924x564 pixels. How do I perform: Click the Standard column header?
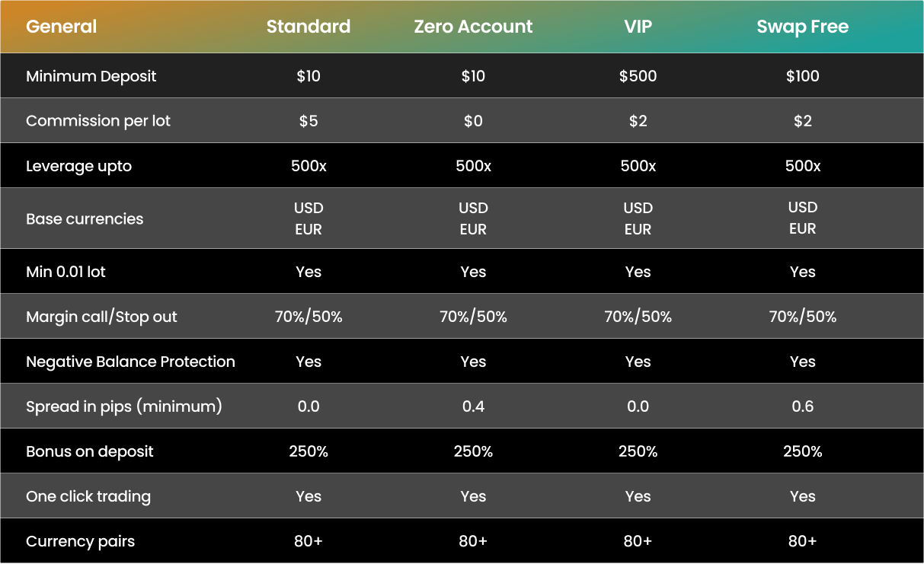(x=309, y=27)
